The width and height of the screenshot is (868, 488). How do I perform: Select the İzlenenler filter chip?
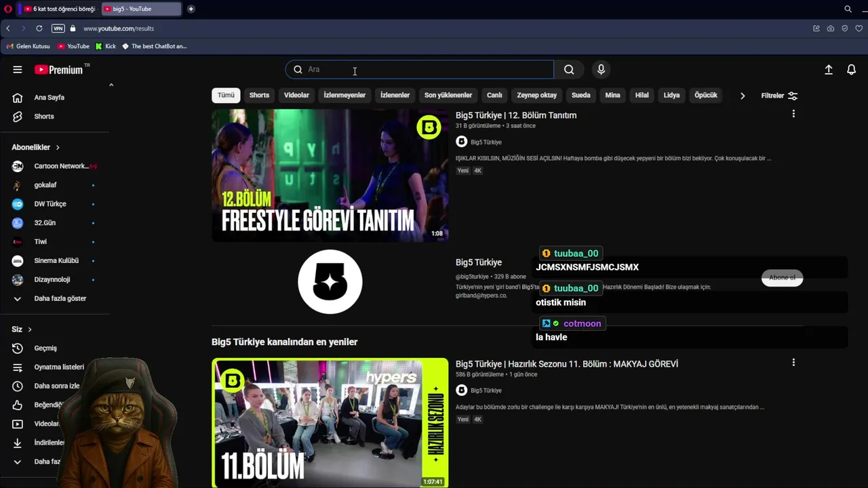coord(395,96)
